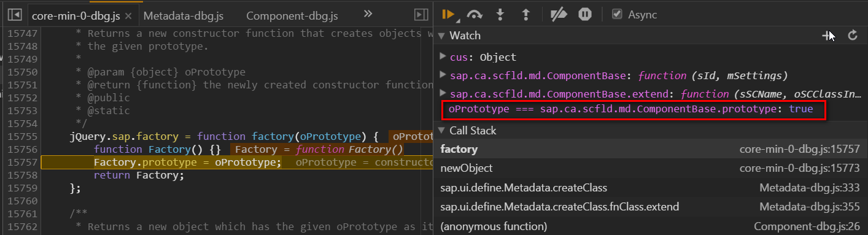Toggle pause on exceptions button
868x235 pixels.
tap(585, 14)
